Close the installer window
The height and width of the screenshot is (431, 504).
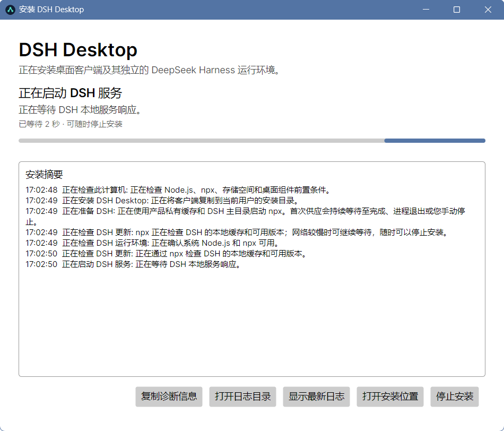tap(488, 10)
